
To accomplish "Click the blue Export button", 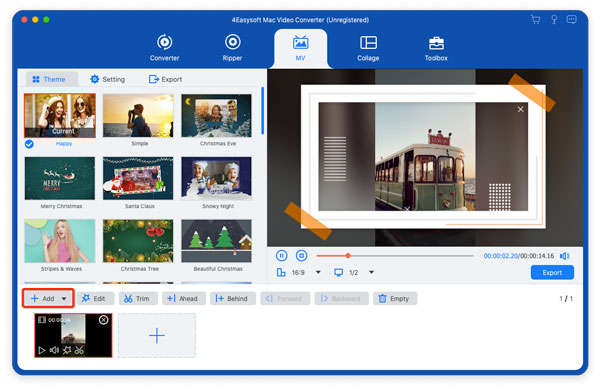I will tap(552, 272).
